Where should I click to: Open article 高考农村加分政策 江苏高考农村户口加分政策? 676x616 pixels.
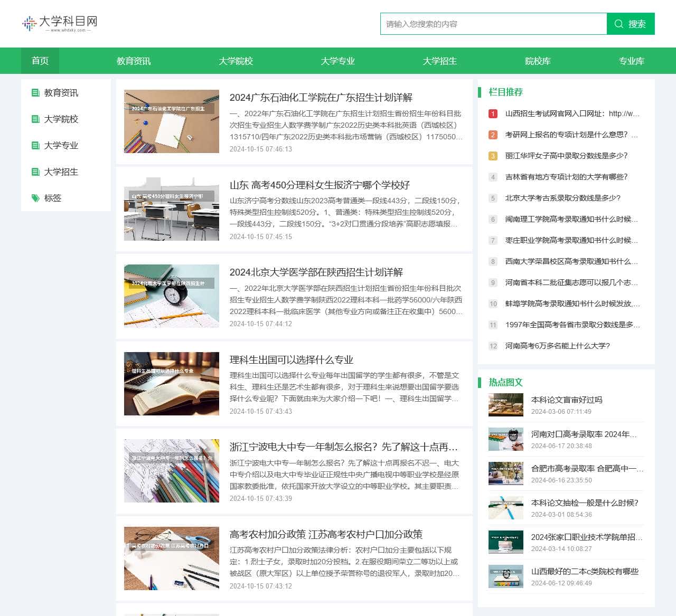(x=326, y=535)
